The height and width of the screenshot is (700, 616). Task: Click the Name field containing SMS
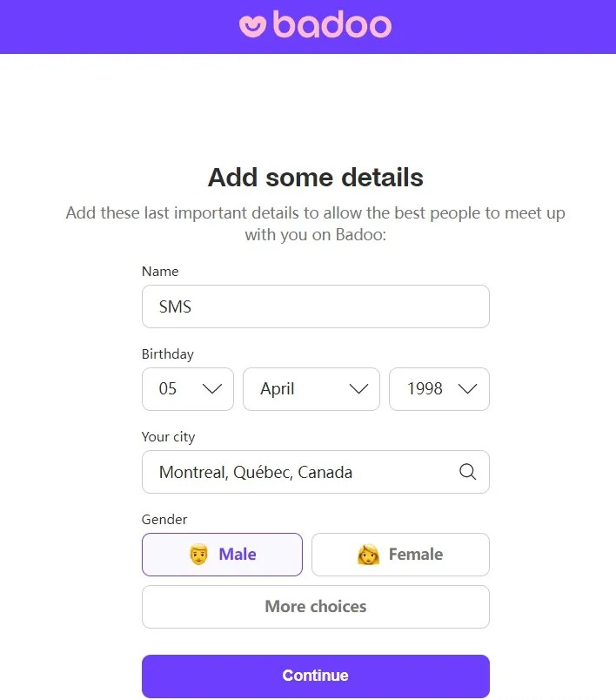(315, 306)
